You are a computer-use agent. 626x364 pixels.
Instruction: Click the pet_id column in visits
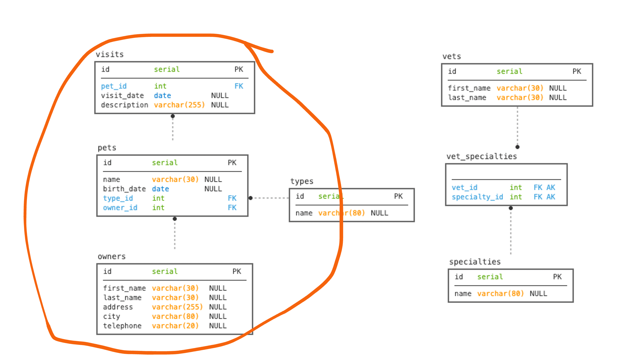click(114, 86)
